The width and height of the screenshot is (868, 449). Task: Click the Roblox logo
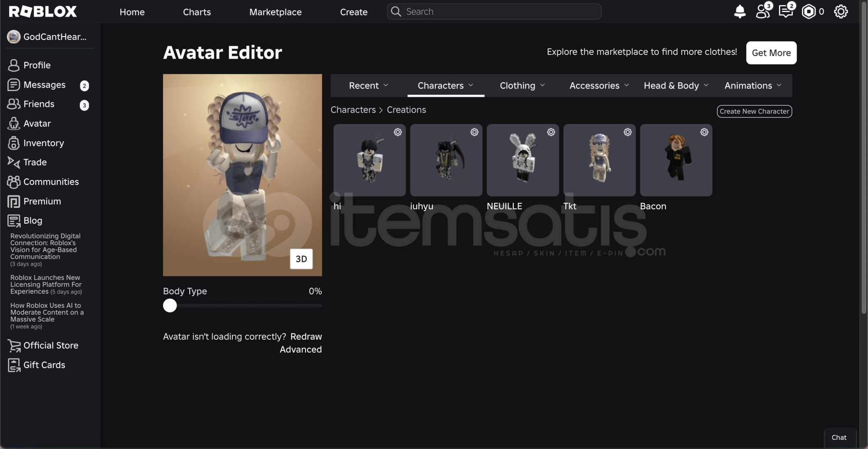tap(43, 12)
